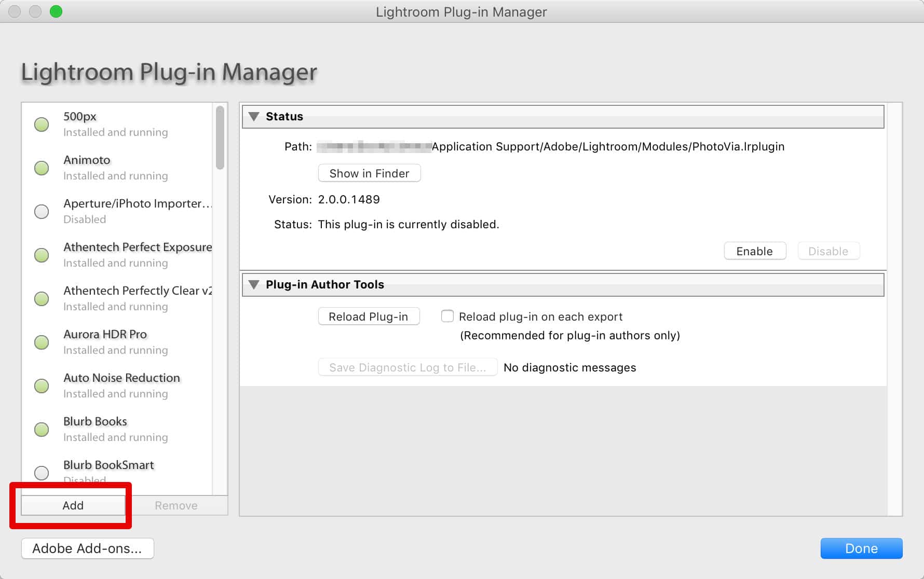924x579 pixels.
Task: Click Done to close the manager
Action: click(x=861, y=548)
